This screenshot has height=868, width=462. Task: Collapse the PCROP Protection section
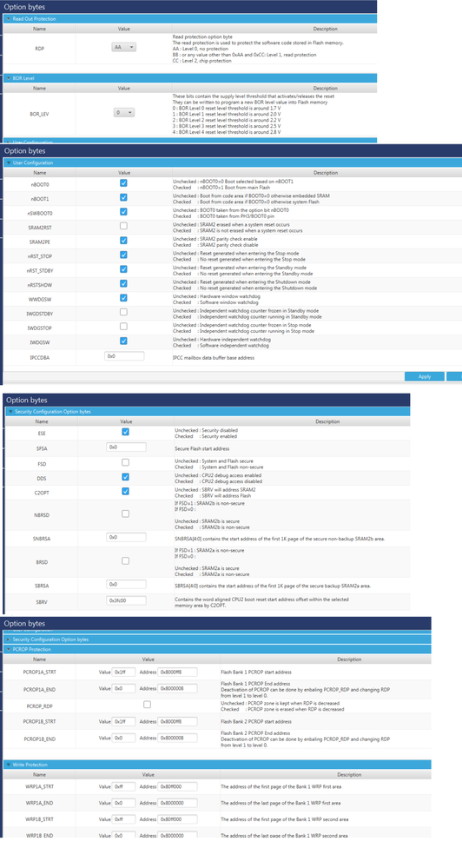coord(217,649)
